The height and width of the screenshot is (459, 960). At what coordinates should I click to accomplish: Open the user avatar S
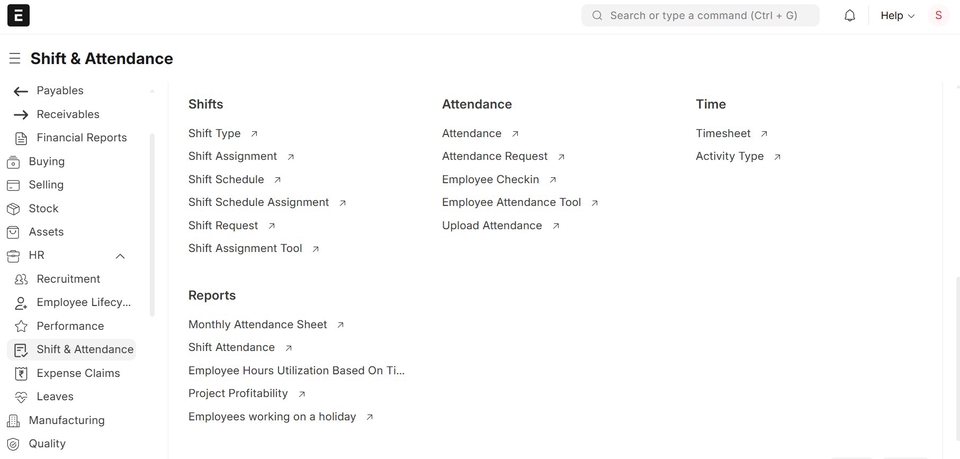(x=939, y=15)
